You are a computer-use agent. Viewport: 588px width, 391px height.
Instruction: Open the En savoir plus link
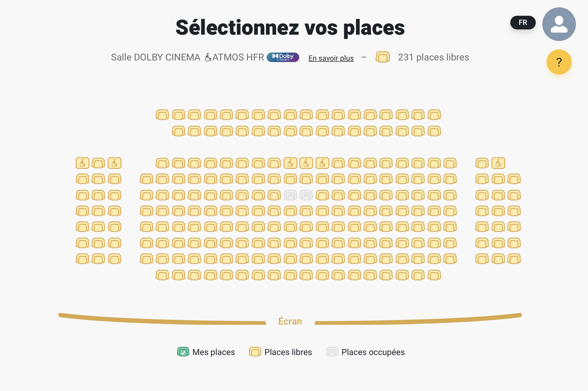(x=331, y=58)
